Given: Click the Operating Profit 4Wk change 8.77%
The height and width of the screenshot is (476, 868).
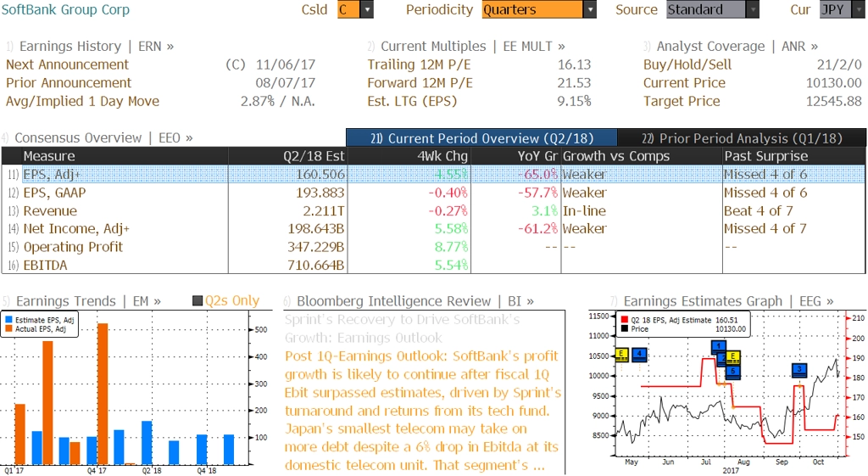Looking at the screenshot, I should point(451,247).
